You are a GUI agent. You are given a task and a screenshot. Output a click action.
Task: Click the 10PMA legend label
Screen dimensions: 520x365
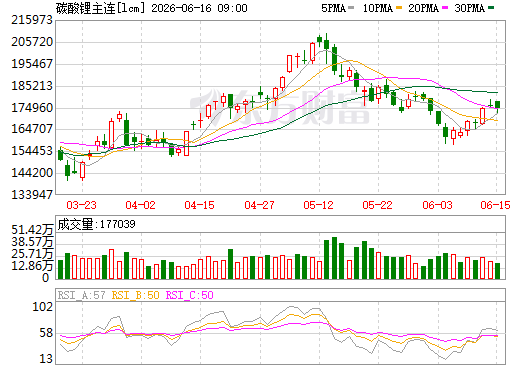pyautogui.click(x=377, y=8)
